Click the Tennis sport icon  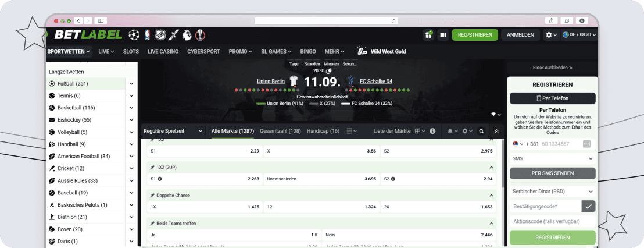coord(52,96)
